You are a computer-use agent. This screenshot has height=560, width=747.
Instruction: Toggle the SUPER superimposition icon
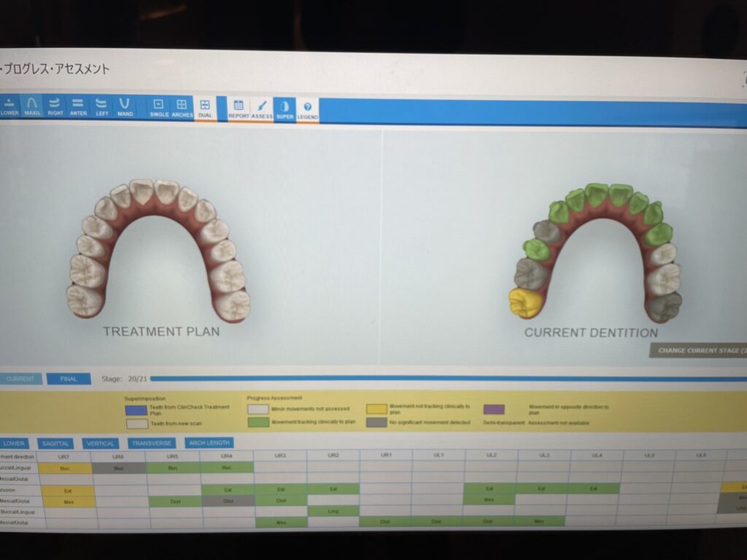pos(285,110)
